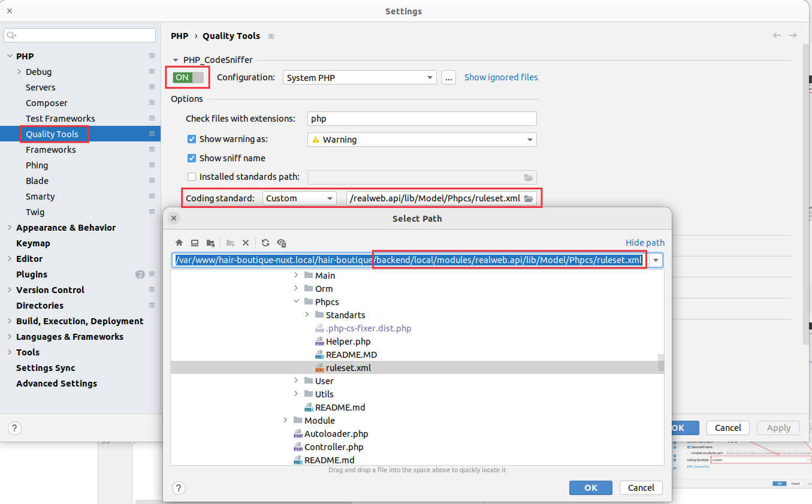Enable Installed standards path checkbox

click(192, 177)
